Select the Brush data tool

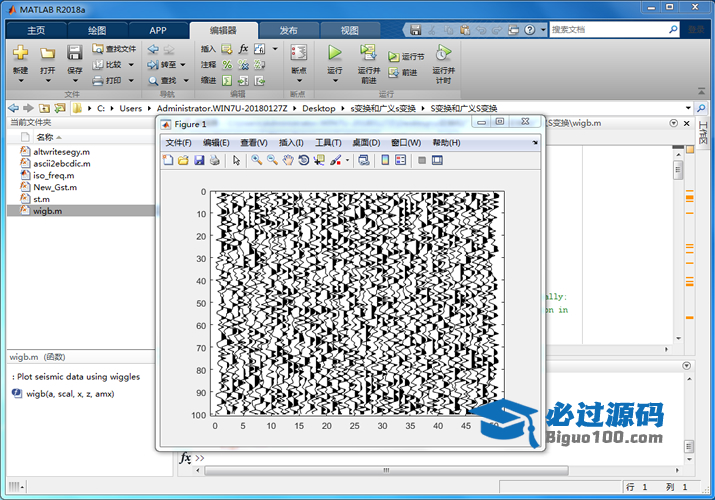[x=336, y=160]
